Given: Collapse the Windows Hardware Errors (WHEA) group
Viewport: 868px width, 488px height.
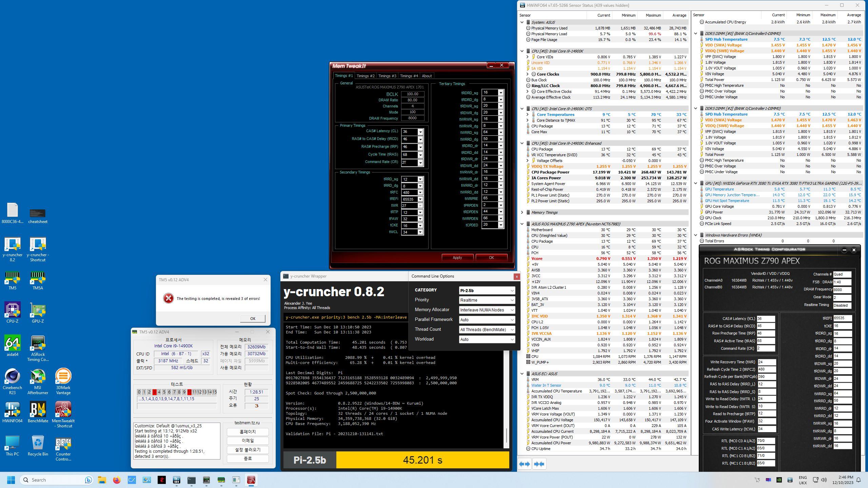Looking at the screenshot, I should (x=696, y=235).
